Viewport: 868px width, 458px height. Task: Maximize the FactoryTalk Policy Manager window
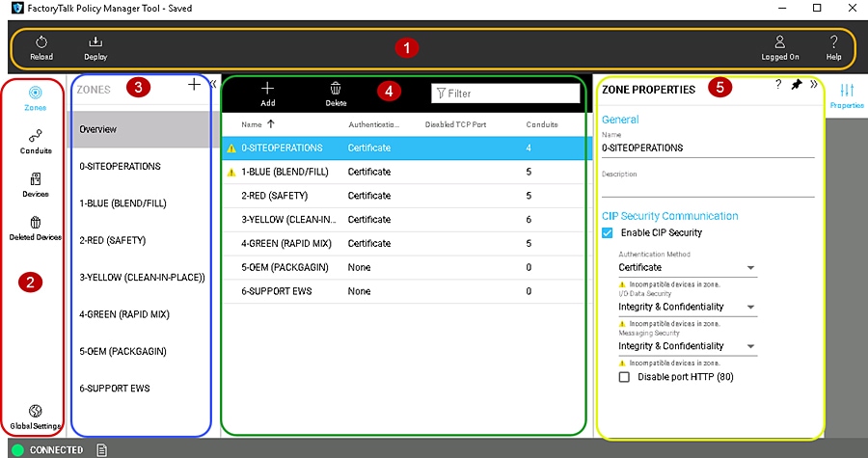(x=817, y=8)
